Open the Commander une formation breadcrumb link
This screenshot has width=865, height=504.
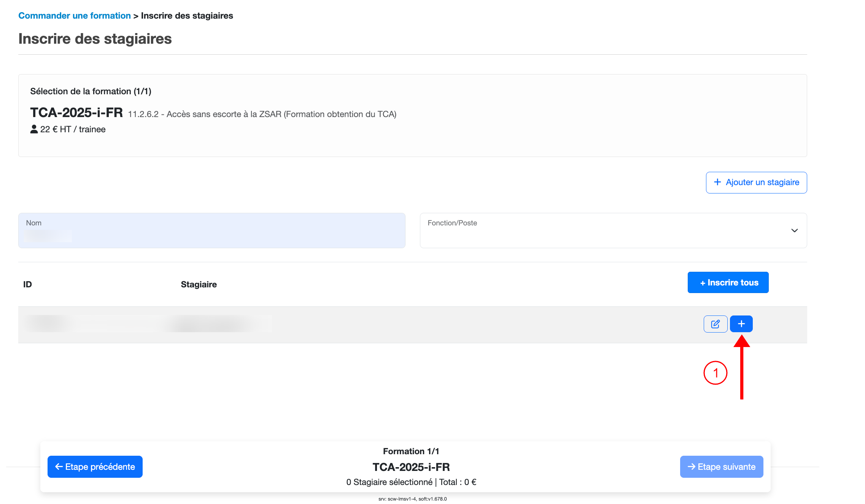(x=75, y=16)
